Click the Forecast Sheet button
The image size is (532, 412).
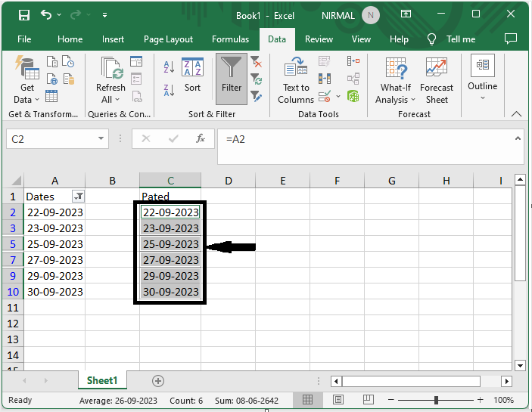coord(437,80)
